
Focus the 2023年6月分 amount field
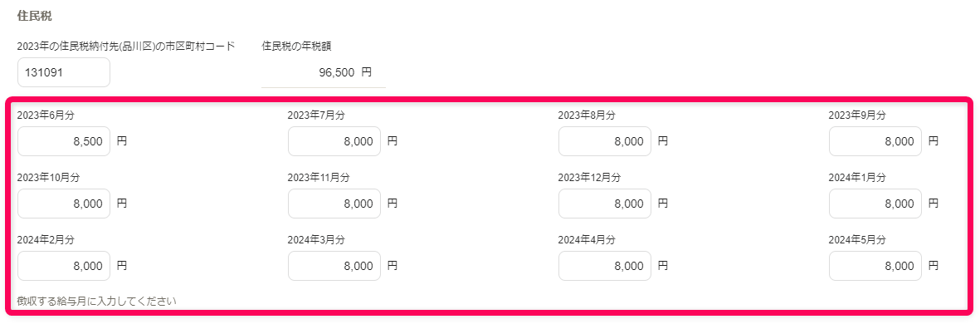click(64, 141)
